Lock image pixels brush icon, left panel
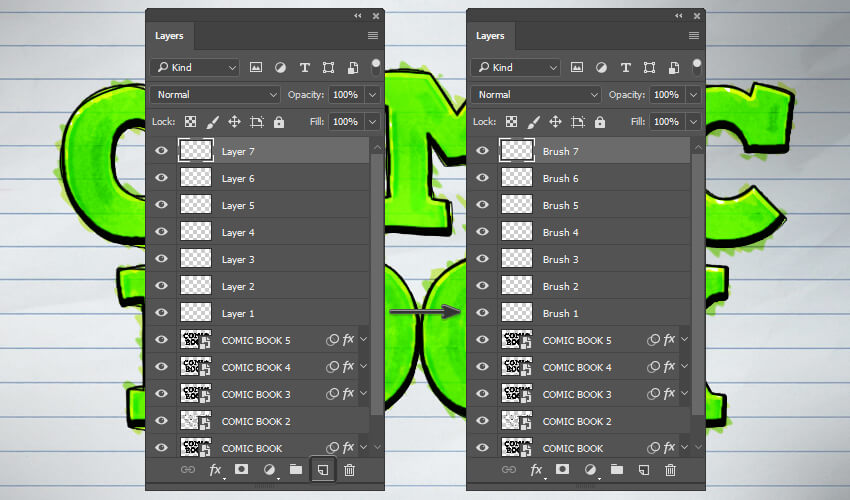850x500 pixels. click(x=212, y=122)
